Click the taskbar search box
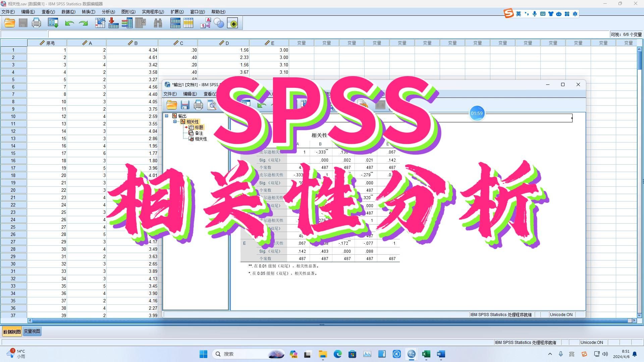This screenshot has height=362, width=644. click(249, 354)
